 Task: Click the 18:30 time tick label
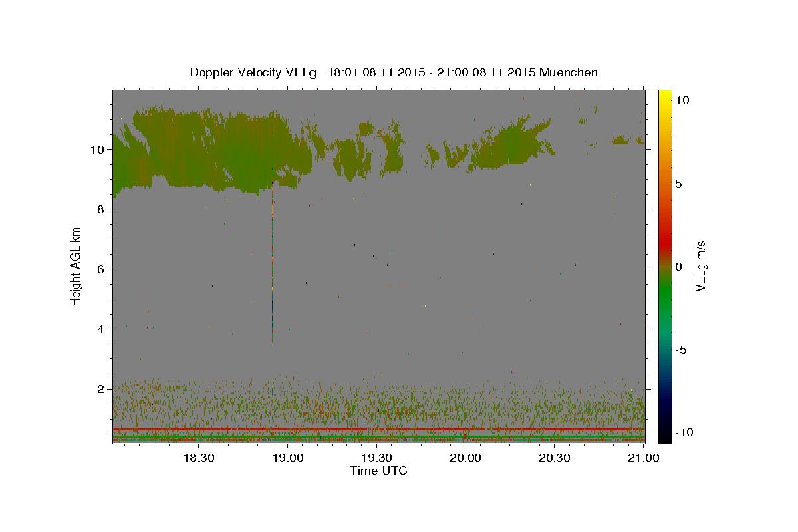(x=198, y=458)
